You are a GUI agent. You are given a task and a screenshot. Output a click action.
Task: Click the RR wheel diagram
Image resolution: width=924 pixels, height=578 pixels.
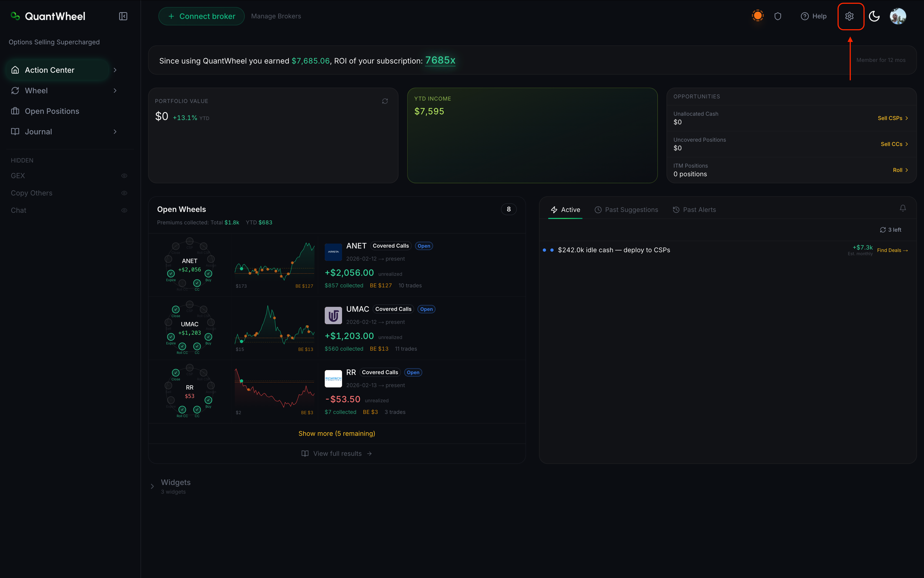[189, 391]
